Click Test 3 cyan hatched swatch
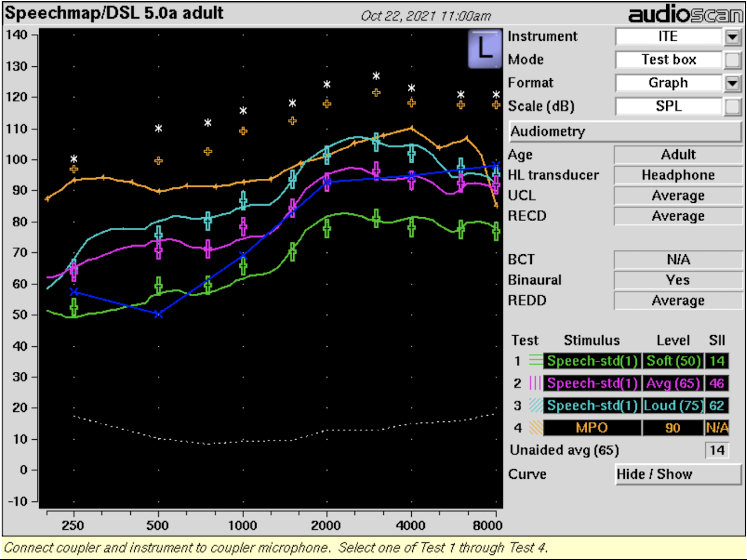 (536, 405)
